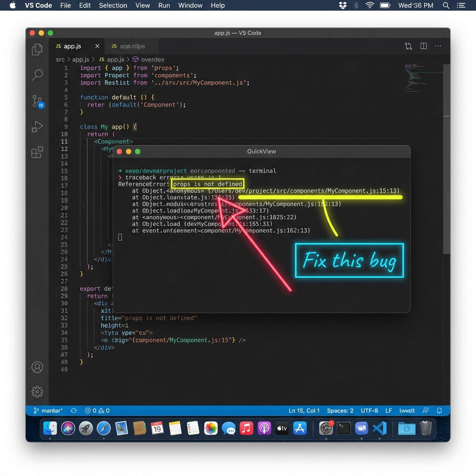Open the Run and Debug panel
This screenshot has height=476, width=476.
(x=37, y=126)
